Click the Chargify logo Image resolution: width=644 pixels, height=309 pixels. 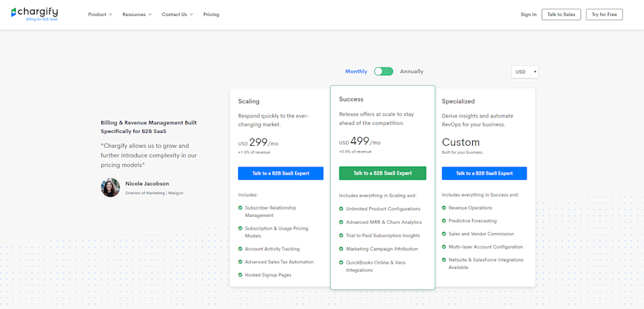(x=34, y=14)
